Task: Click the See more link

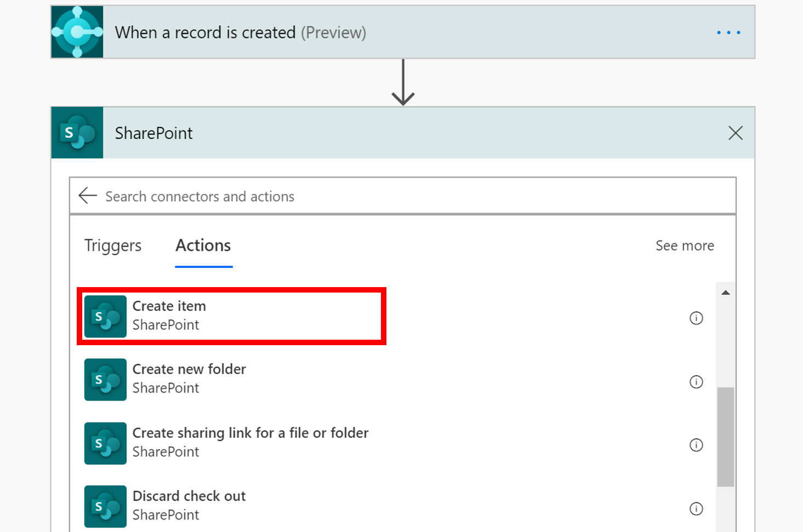Action: pos(685,245)
